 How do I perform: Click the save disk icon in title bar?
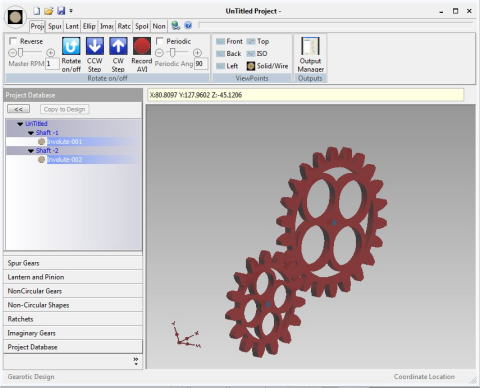click(x=61, y=11)
